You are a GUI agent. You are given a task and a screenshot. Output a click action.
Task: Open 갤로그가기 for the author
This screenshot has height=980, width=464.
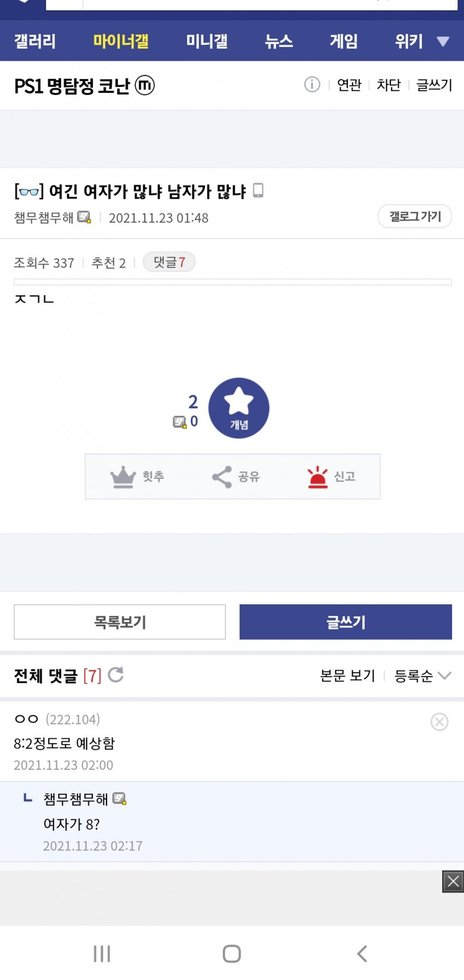[415, 216]
